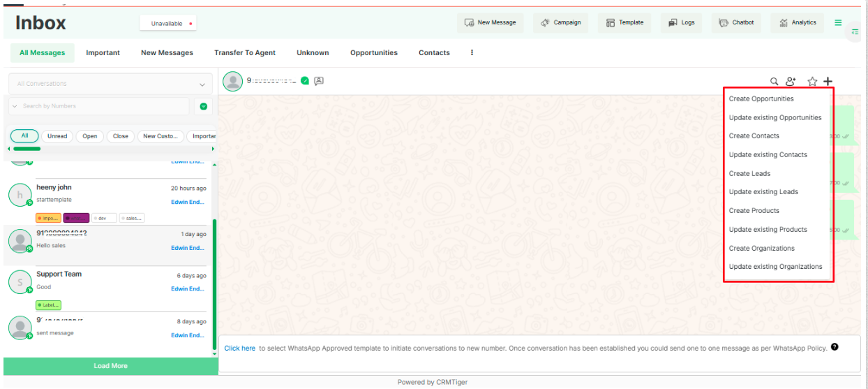868x389 pixels.
Task: Choose Create Products from menu
Action: click(754, 210)
